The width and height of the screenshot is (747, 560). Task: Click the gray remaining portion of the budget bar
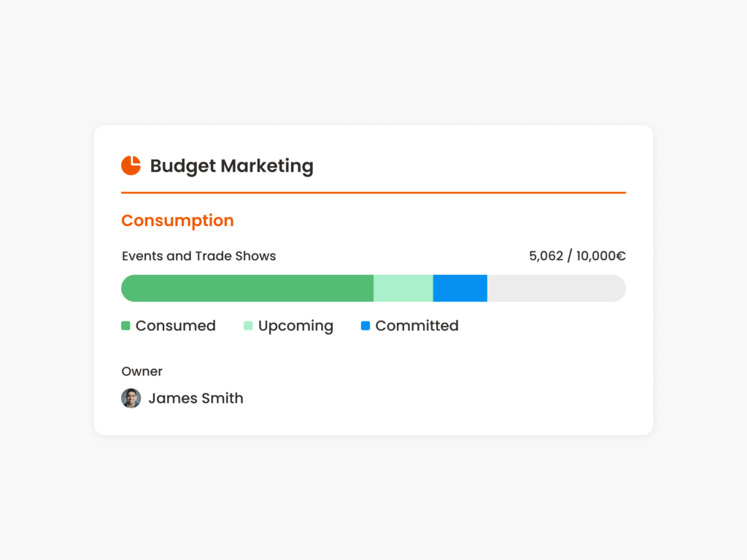pyautogui.click(x=556, y=288)
